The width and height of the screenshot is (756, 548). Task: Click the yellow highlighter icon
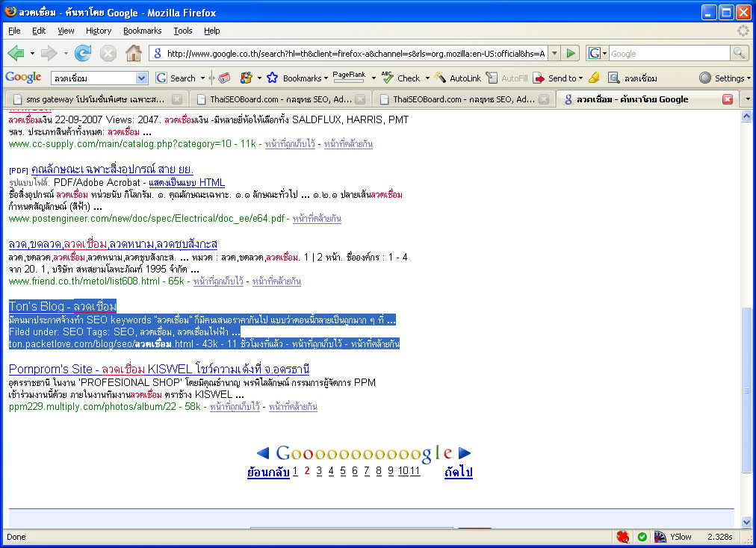click(595, 78)
